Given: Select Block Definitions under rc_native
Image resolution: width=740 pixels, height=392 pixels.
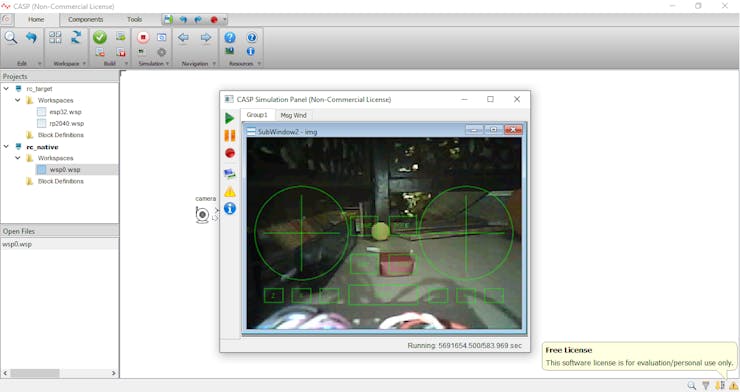Looking at the screenshot, I should [60, 181].
